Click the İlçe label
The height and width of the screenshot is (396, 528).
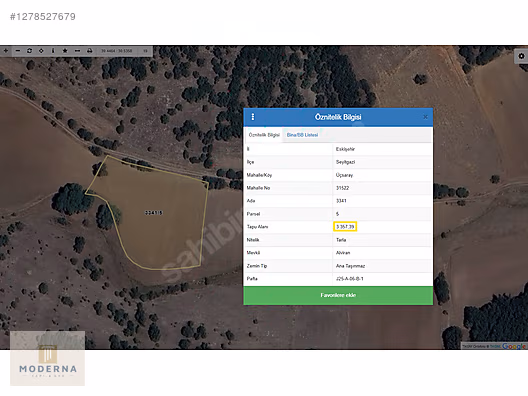coord(250,162)
